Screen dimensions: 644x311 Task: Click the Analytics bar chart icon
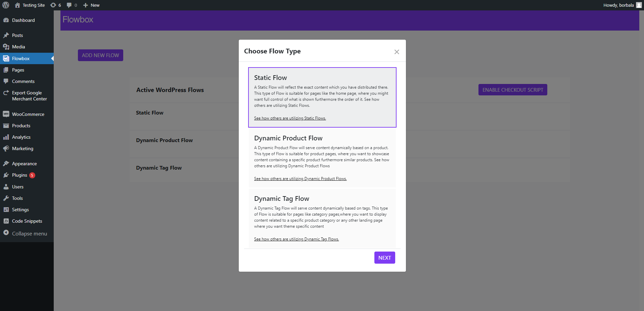6,137
